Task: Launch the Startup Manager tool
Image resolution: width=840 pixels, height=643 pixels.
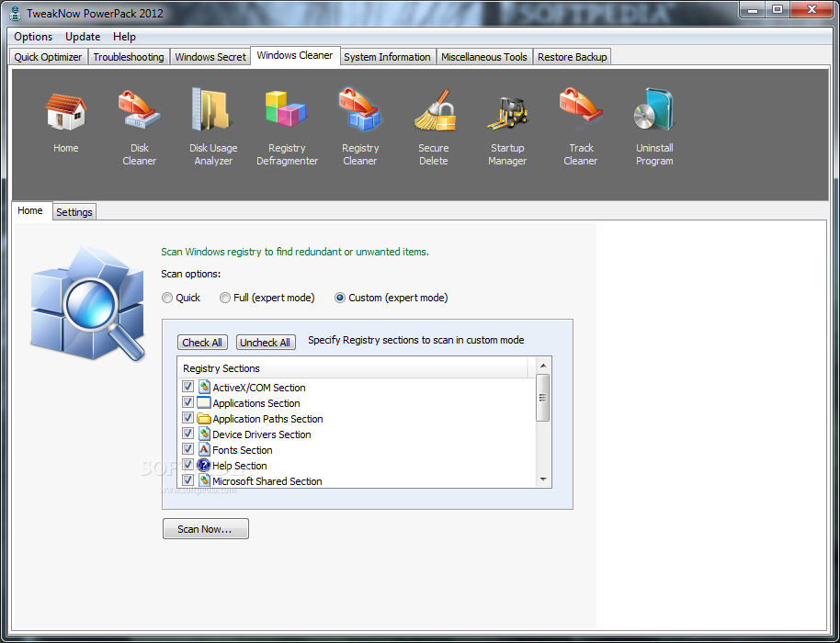Action: point(507,112)
